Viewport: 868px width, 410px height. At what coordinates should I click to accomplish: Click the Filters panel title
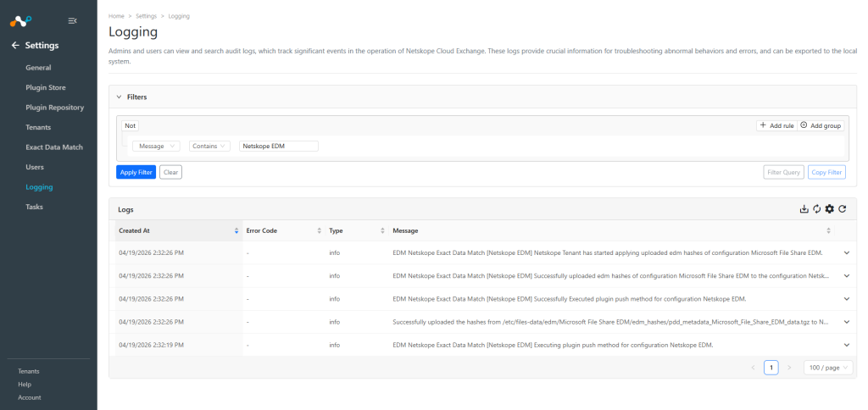[136, 97]
